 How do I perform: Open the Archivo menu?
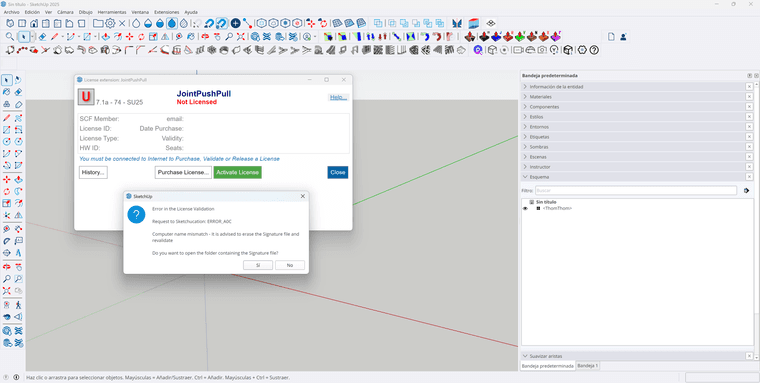point(11,12)
